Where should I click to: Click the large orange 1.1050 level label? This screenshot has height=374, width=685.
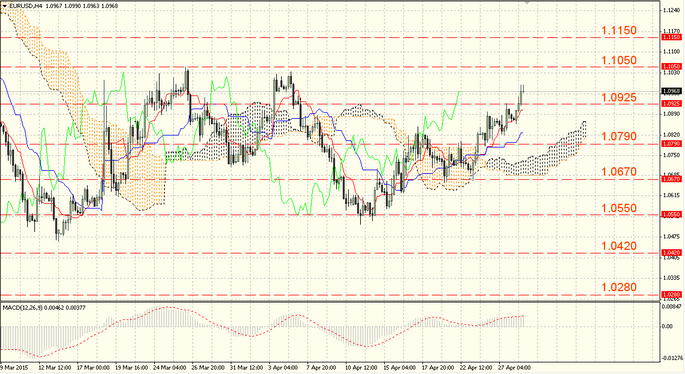click(619, 60)
